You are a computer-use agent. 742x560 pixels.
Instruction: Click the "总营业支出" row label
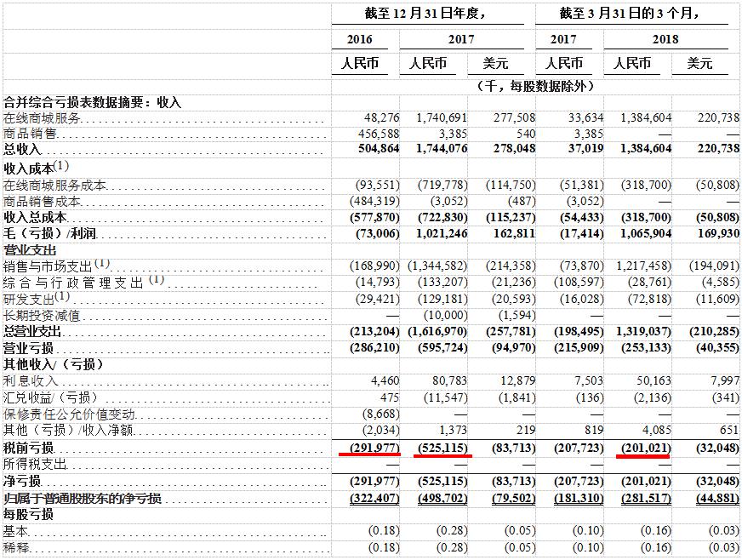pyautogui.click(x=32, y=331)
